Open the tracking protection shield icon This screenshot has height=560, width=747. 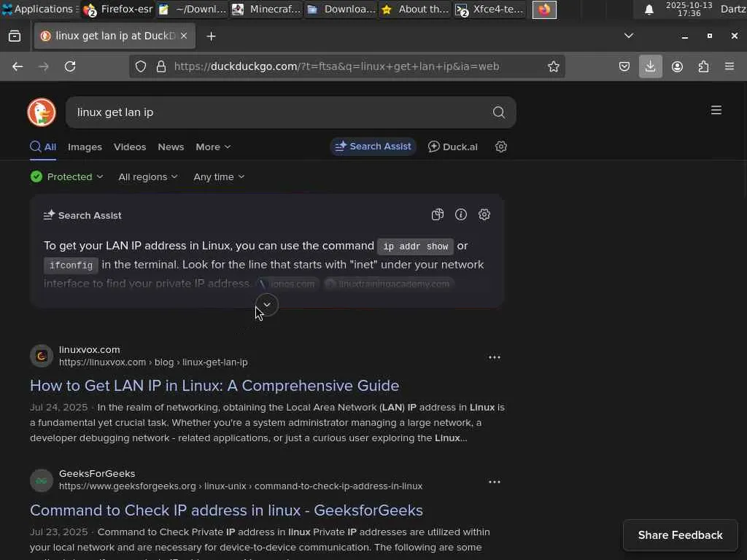(x=141, y=66)
